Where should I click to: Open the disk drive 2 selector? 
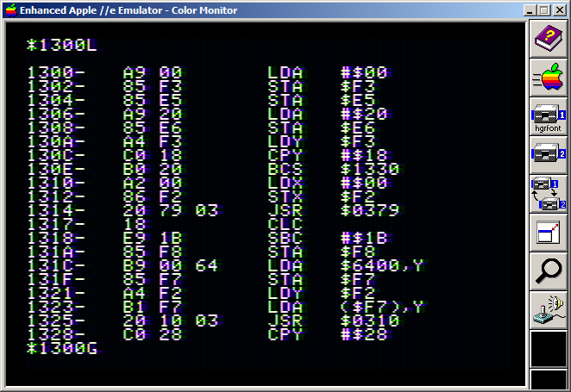tap(548, 156)
